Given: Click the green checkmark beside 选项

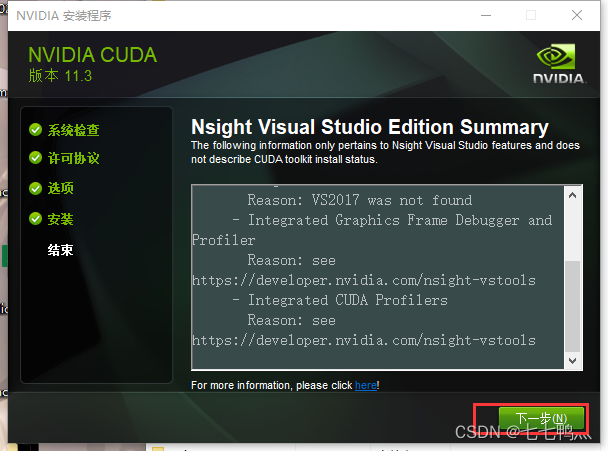Looking at the screenshot, I should (x=35, y=188).
